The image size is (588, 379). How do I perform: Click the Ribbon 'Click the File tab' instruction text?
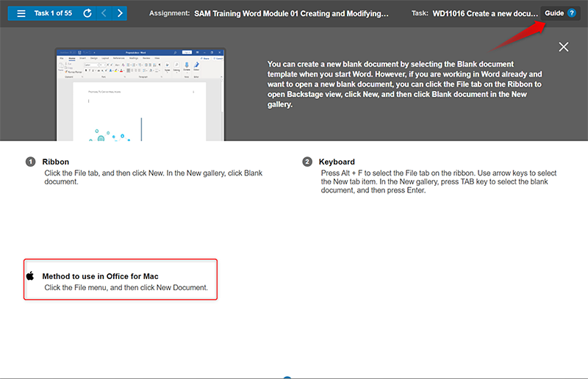tap(154, 177)
